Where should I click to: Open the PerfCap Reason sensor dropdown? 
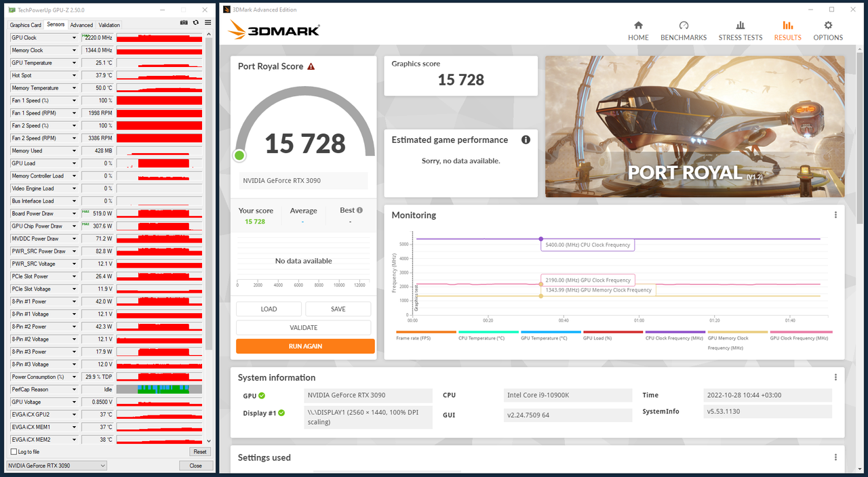click(75, 389)
